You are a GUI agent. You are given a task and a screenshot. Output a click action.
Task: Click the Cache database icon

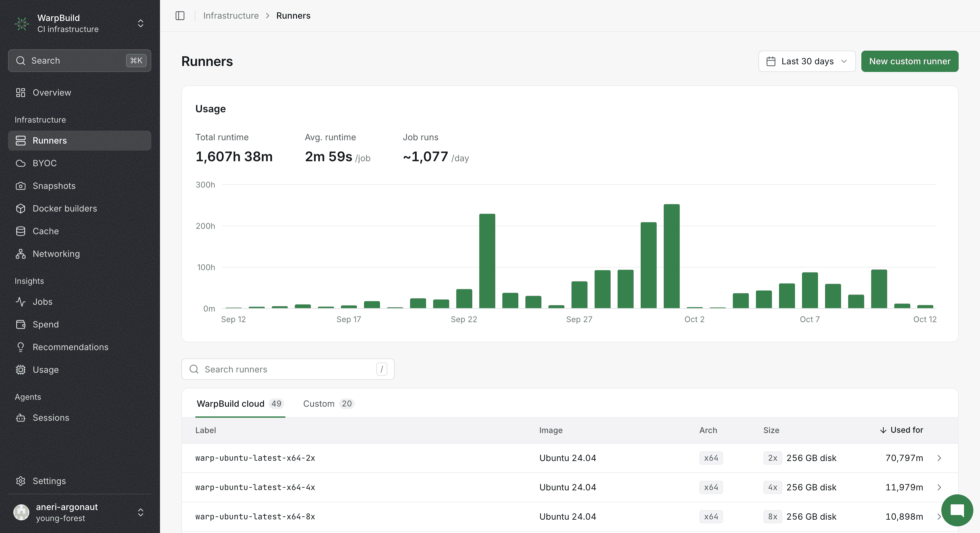point(21,231)
